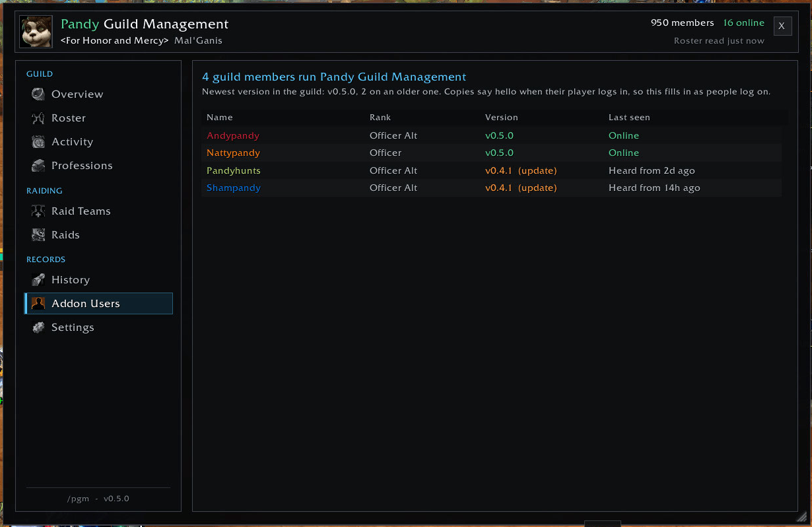
Task: Click Nattypandy's Officer rank cell
Action: pyautogui.click(x=386, y=153)
